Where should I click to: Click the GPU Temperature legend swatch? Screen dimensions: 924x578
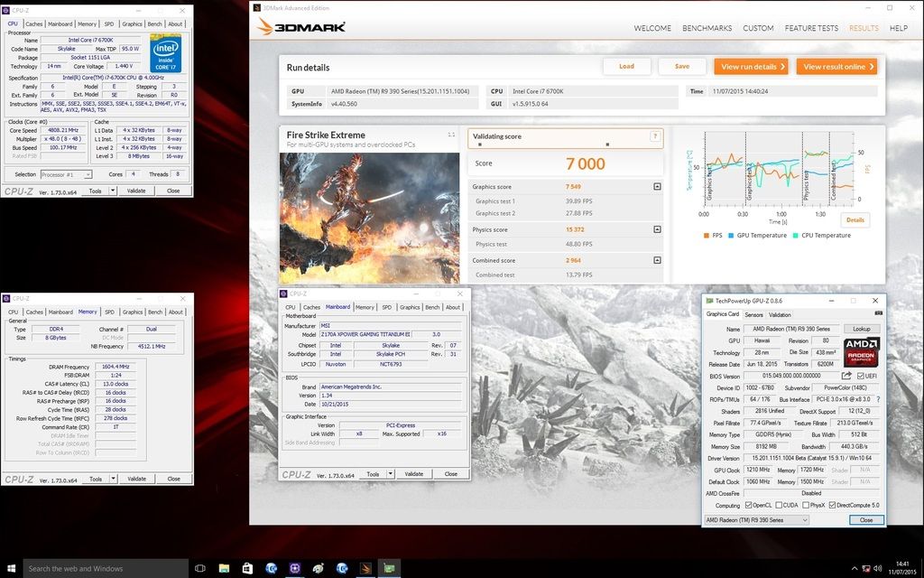tap(731, 236)
